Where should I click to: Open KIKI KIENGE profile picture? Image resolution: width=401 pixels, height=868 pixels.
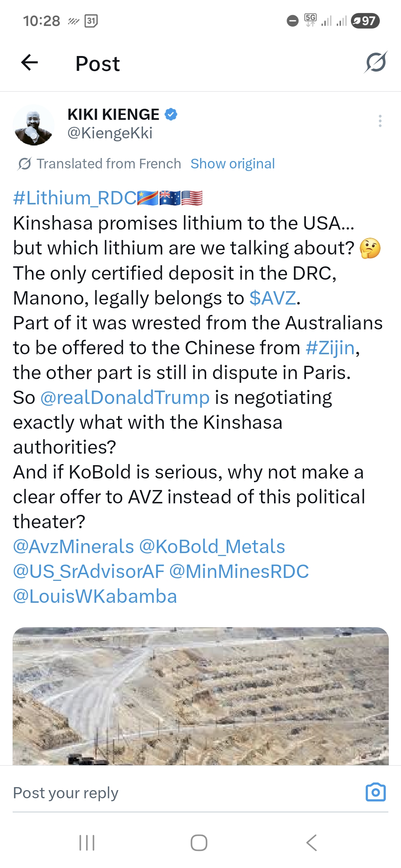click(x=34, y=125)
